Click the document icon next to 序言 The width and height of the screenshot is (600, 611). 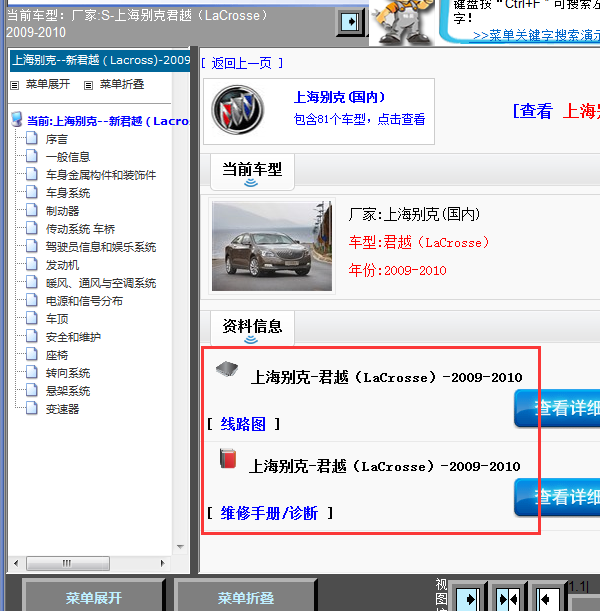(32, 138)
